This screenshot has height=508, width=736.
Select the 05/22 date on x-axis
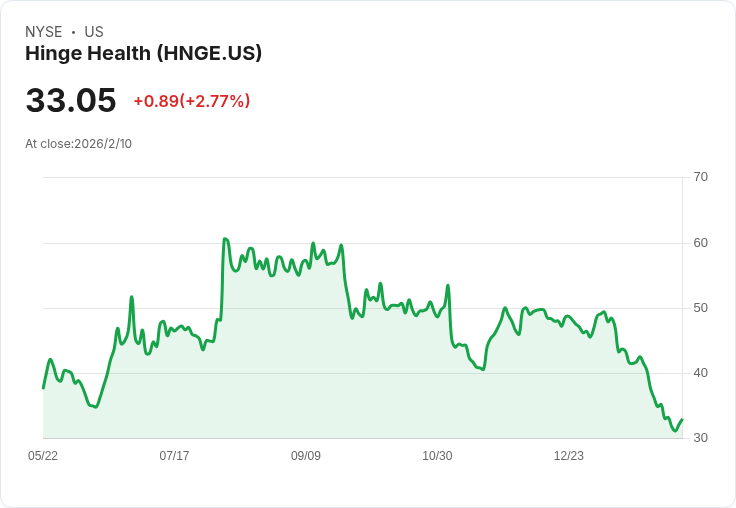pos(43,456)
